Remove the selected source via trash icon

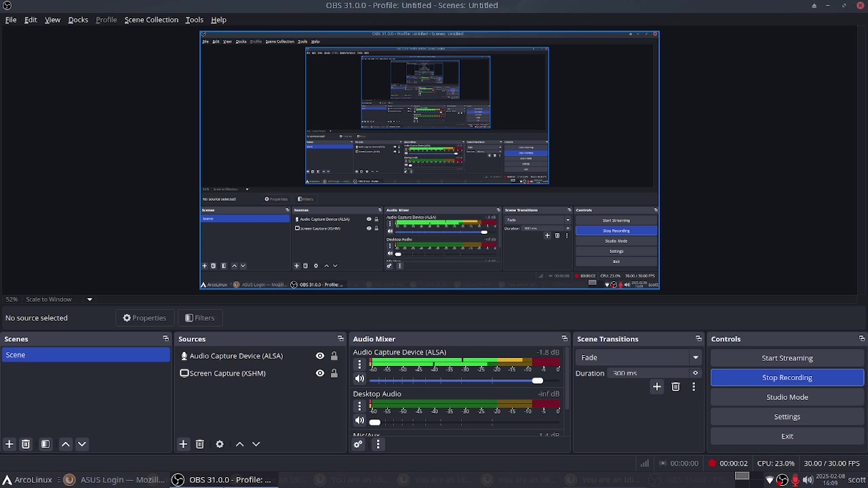200,444
